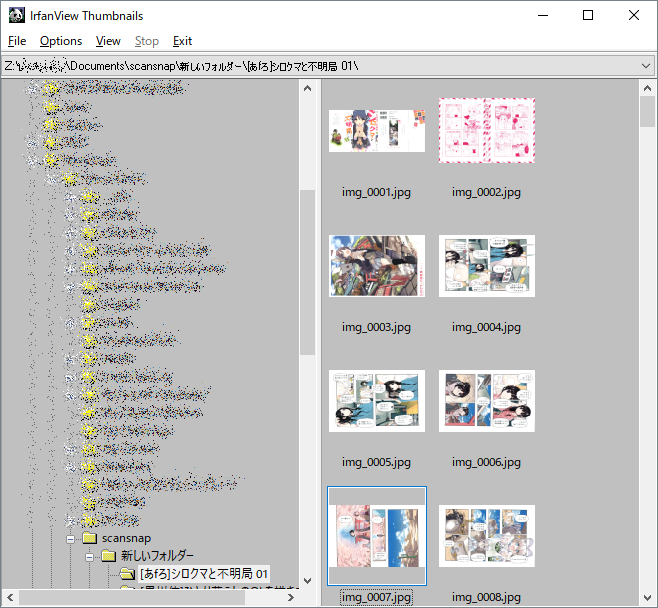Image resolution: width=658 pixels, height=608 pixels.
Task: Collapse the 新しいフォルダー folder node
Action: (89, 557)
